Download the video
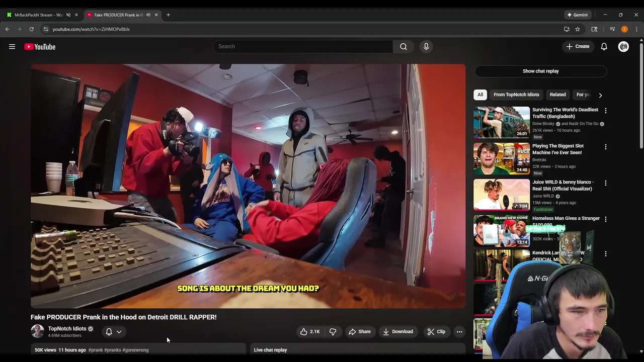This screenshot has height=362, width=644. (x=398, y=332)
